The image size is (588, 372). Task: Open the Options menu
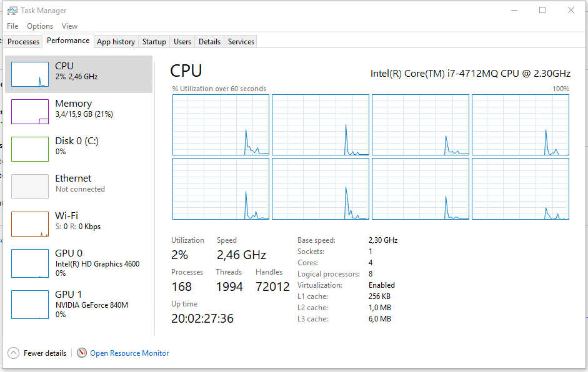[x=39, y=26]
